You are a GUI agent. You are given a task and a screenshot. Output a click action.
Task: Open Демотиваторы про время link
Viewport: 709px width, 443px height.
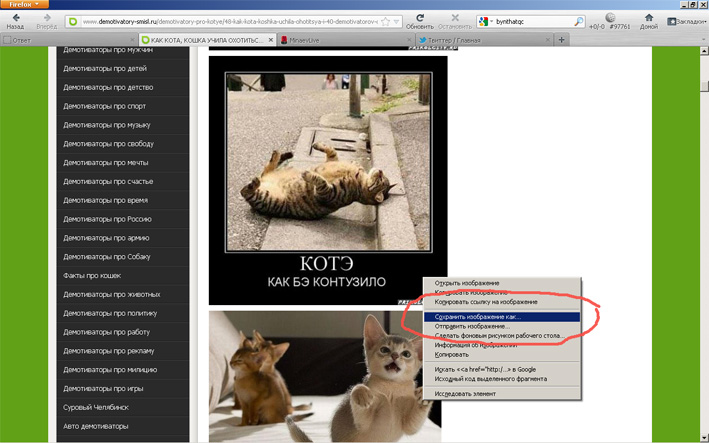point(105,200)
